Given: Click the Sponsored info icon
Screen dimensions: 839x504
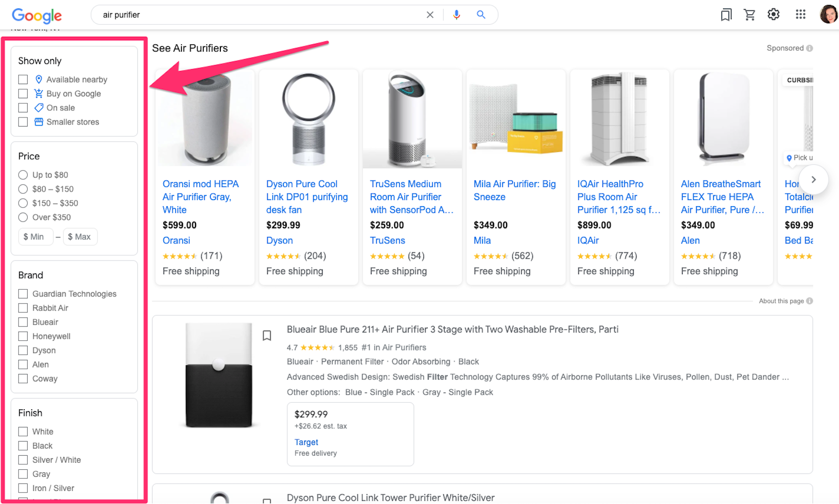Looking at the screenshot, I should [x=809, y=48].
